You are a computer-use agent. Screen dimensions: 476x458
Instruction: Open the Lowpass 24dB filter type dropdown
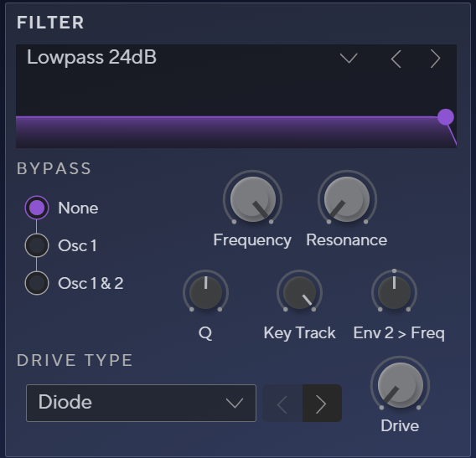click(x=349, y=59)
